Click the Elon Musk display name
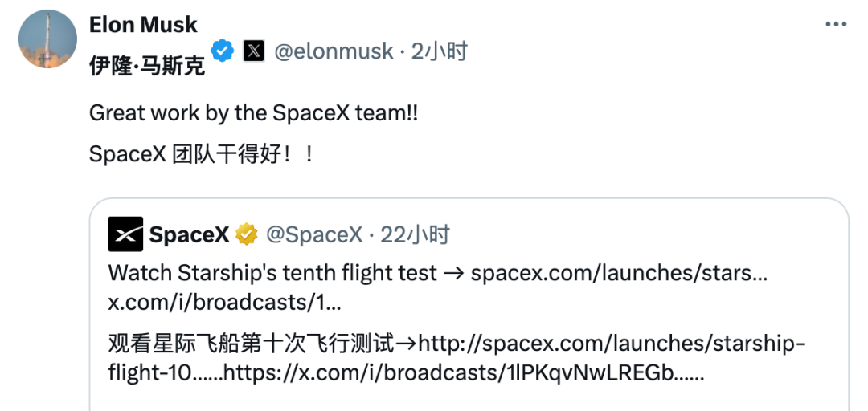The width and height of the screenshot is (868, 411). [143, 25]
